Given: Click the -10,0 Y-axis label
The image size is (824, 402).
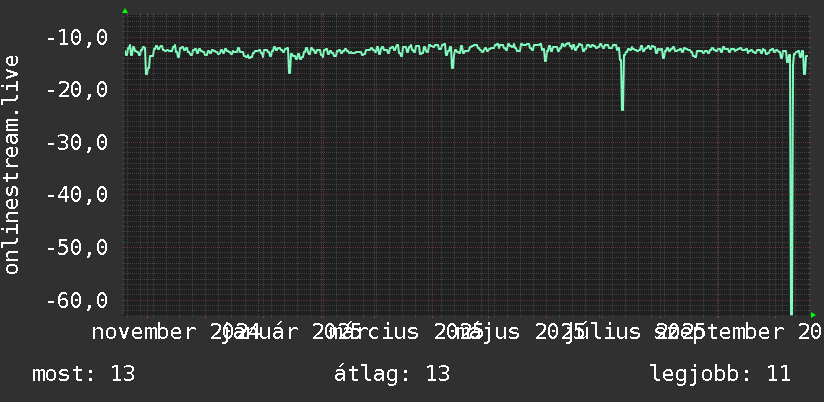Looking at the screenshot, I should (x=77, y=38).
